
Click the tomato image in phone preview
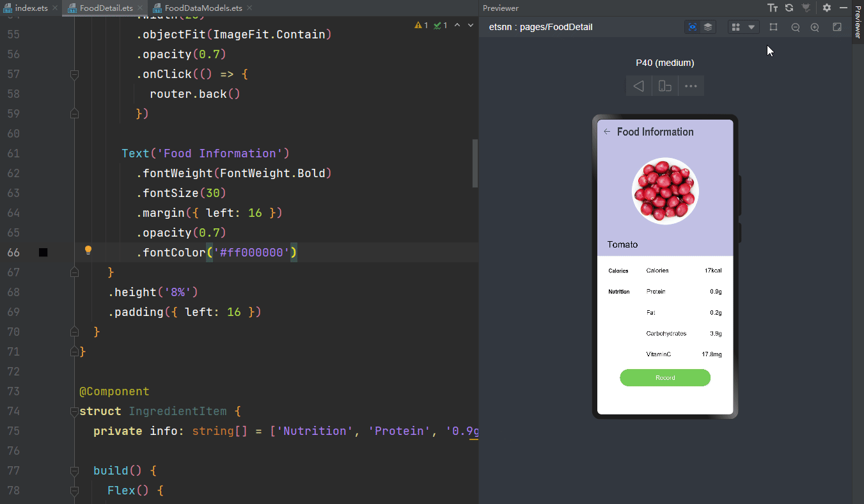(x=665, y=191)
